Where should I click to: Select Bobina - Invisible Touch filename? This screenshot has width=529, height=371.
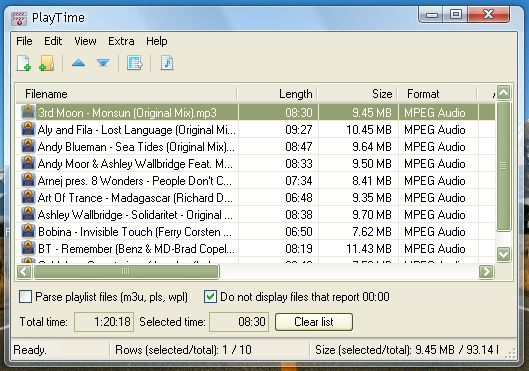click(x=135, y=231)
